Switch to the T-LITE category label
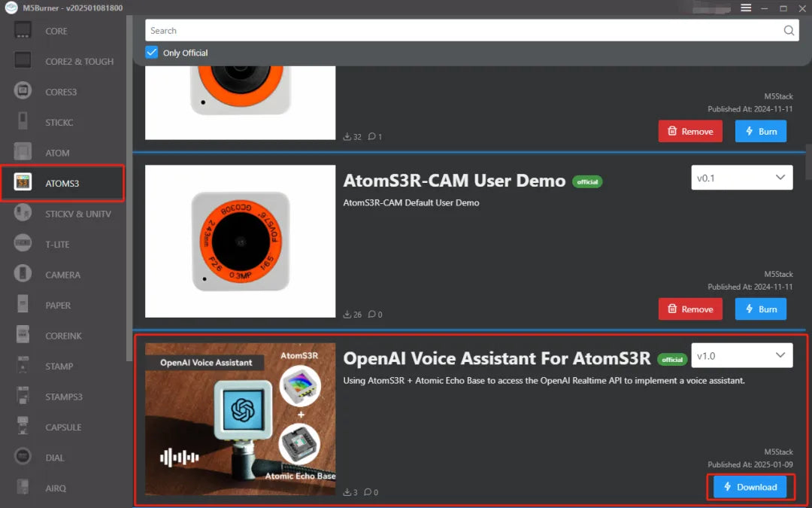Screen dimensions: 812x508 pos(57,244)
